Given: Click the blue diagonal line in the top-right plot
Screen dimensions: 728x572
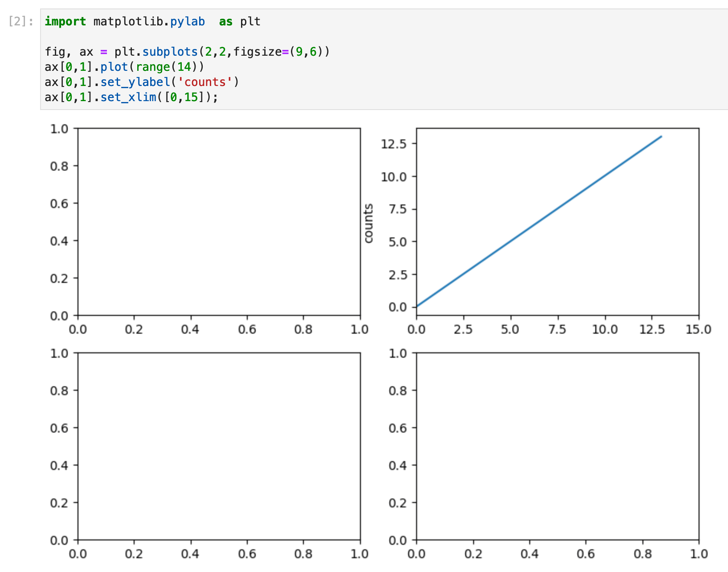Looking at the screenshot, I should pos(539,221).
